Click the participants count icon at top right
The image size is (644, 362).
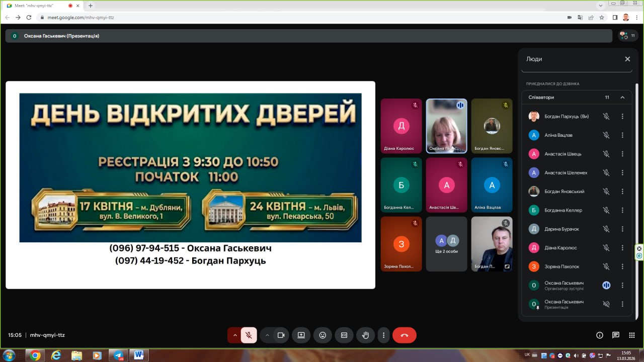point(627,36)
